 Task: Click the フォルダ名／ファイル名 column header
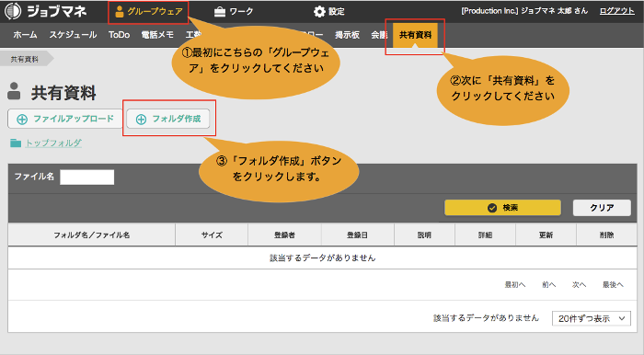point(92,235)
